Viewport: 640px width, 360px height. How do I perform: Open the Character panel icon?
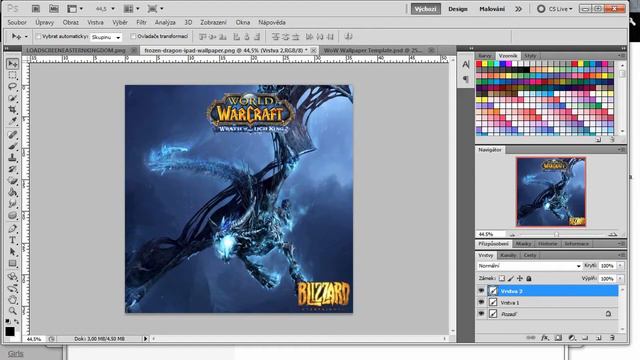pyautogui.click(x=466, y=64)
